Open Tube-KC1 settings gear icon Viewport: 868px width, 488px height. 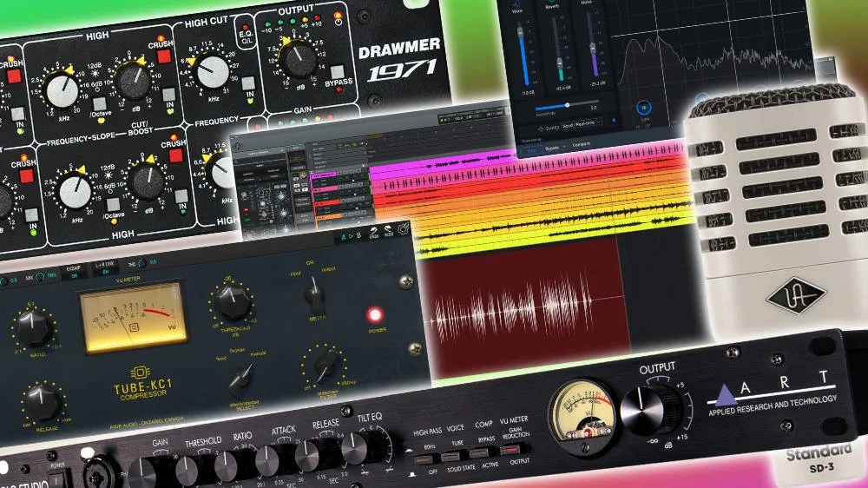tap(403, 228)
